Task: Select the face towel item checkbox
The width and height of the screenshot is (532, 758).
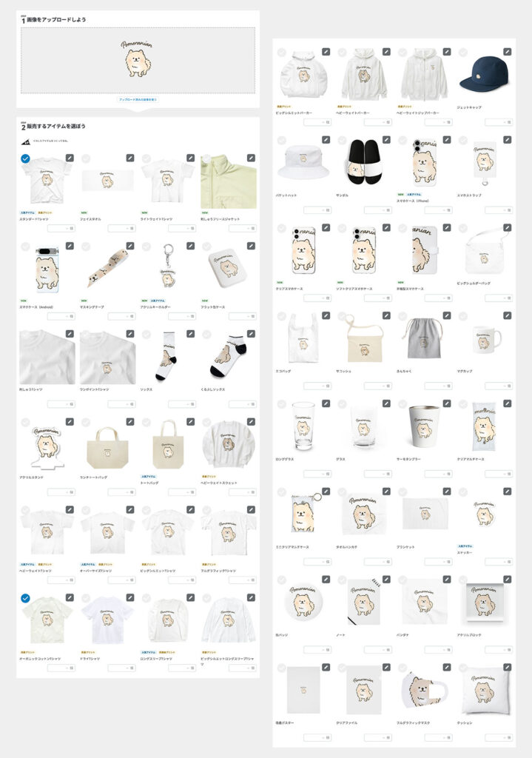Action: [86, 158]
